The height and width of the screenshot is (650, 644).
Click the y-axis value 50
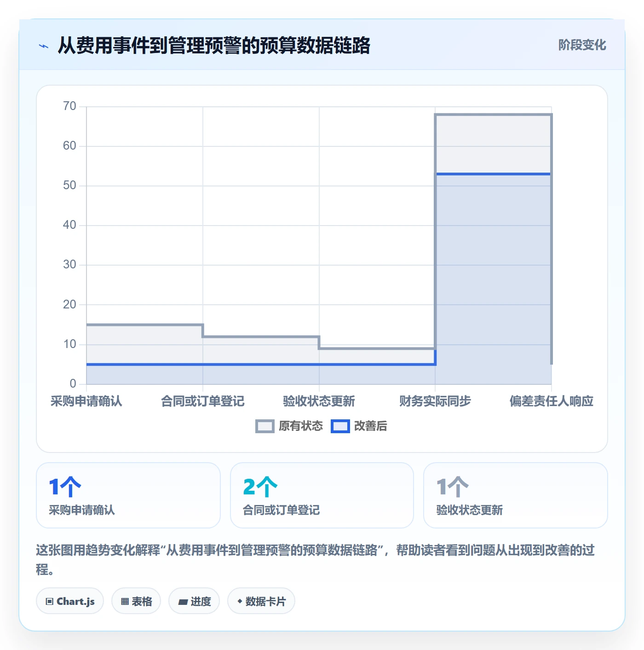pyautogui.click(x=69, y=186)
